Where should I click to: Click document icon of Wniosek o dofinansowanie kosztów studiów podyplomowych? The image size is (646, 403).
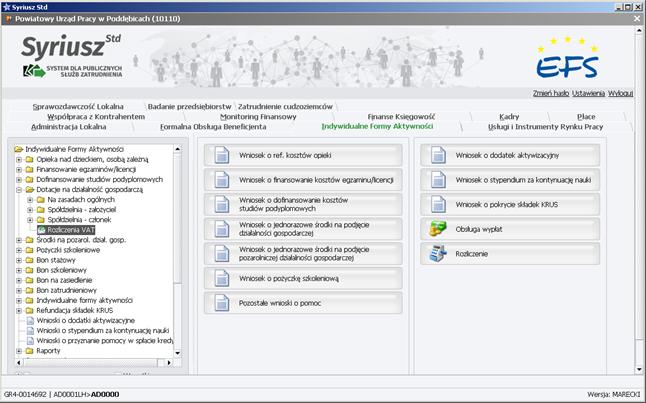point(222,204)
